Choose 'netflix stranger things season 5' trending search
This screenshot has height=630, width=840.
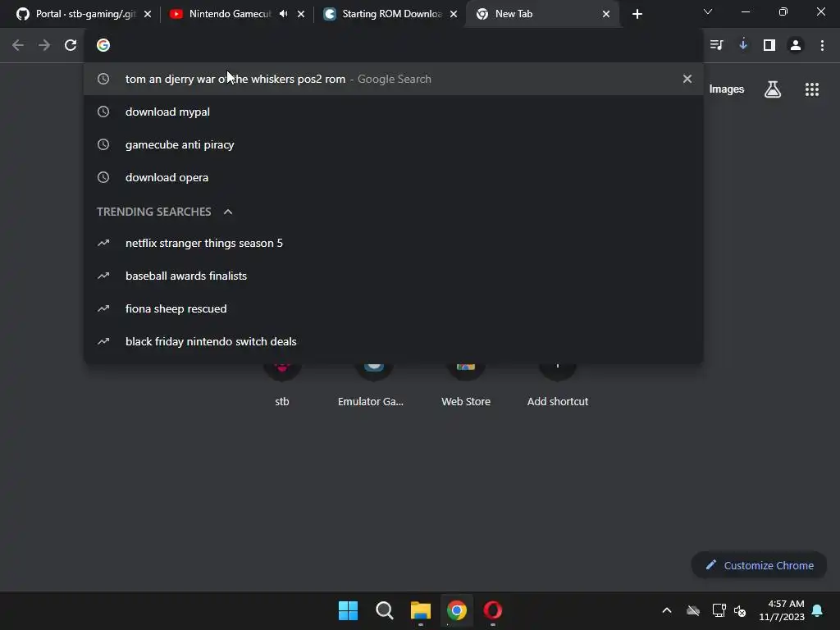pyautogui.click(x=394, y=243)
